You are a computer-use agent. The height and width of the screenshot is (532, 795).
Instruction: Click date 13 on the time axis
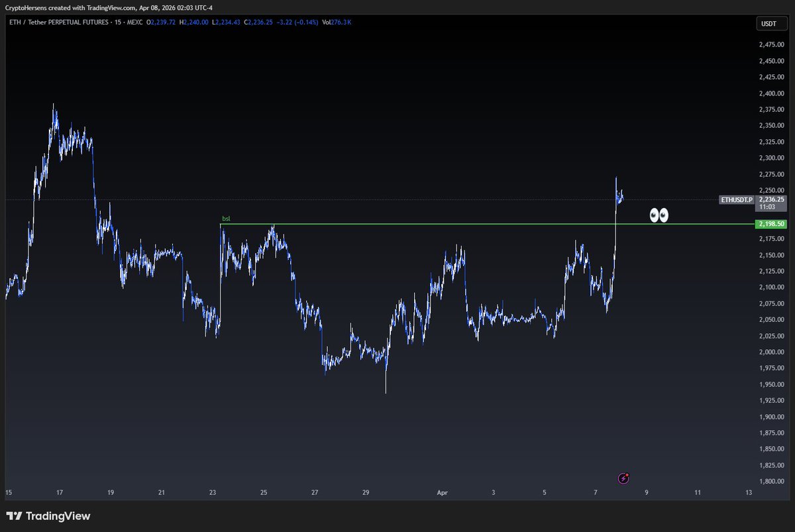point(749,493)
